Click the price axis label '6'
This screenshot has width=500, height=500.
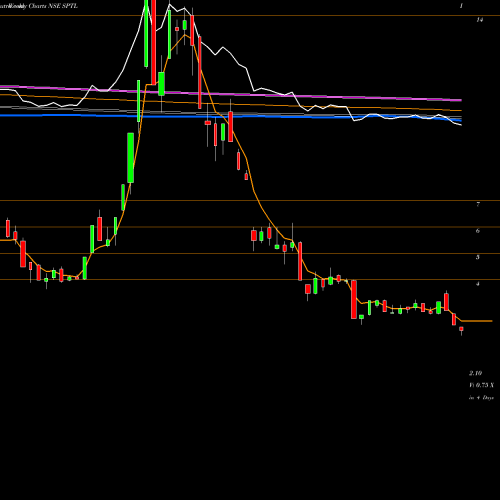point(478,231)
